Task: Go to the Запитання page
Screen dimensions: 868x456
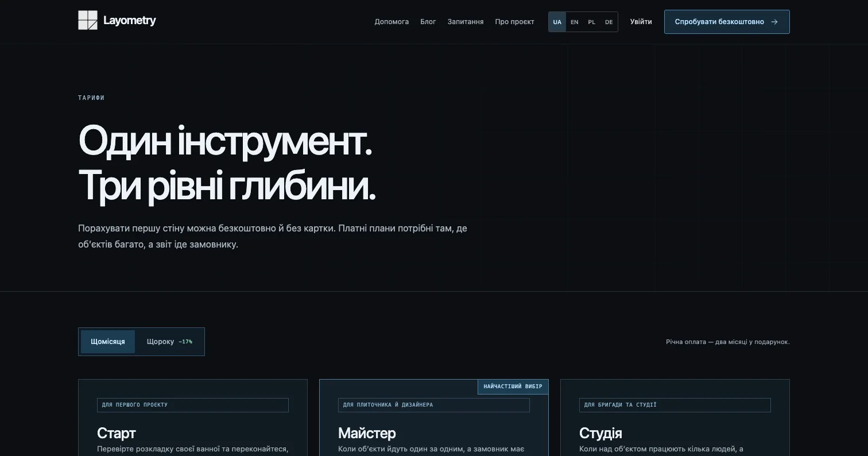Action: (x=466, y=22)
